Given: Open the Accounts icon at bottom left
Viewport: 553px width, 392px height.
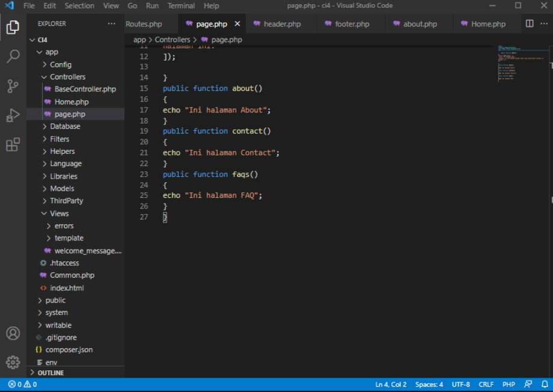Looking at the screenshot, I should 13,333.
